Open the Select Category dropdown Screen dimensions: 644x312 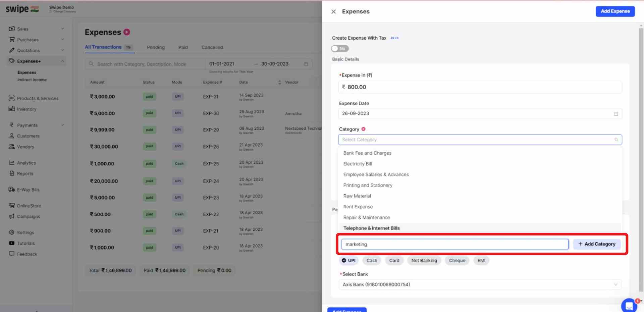coord(480,140)
